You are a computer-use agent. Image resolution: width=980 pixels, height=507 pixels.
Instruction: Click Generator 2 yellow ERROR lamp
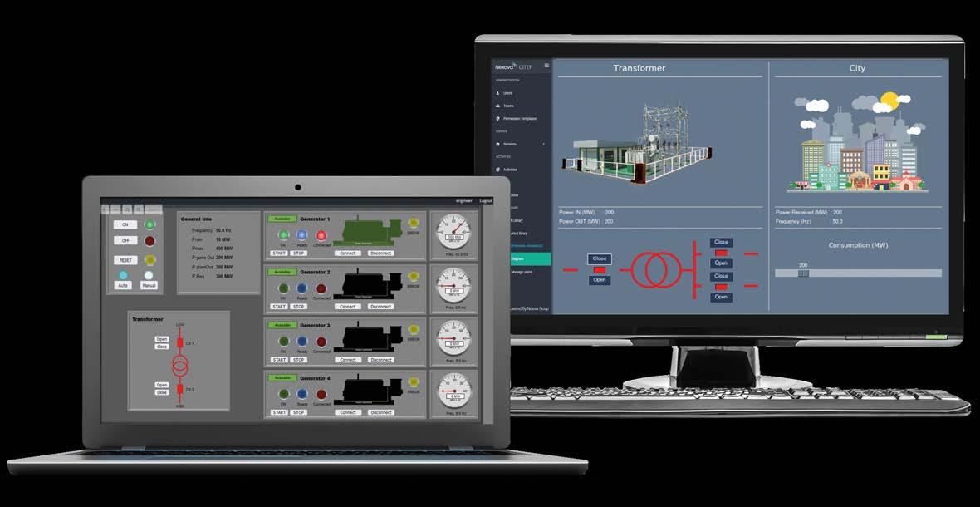pyautogui.click(x=413, y=276)
